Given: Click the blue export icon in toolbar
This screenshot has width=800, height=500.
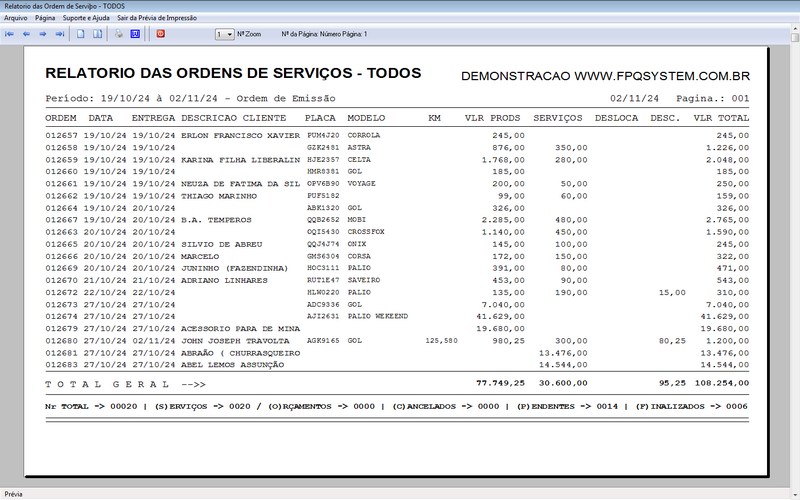Looking at the screenshot, I should [x=135, y=34].
